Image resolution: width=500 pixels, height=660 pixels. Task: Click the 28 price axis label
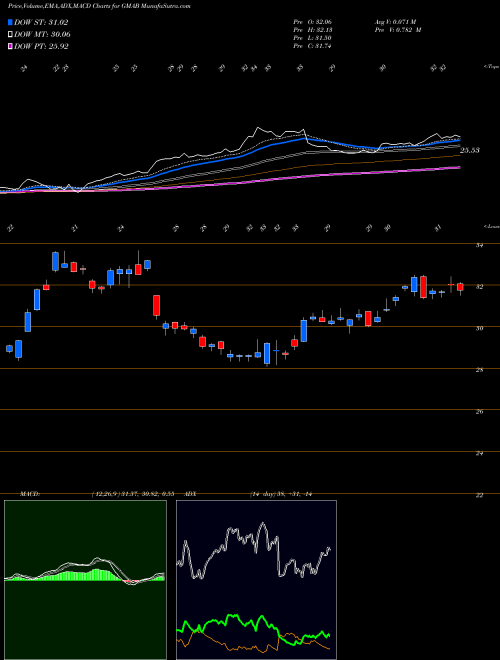(479, 370)
